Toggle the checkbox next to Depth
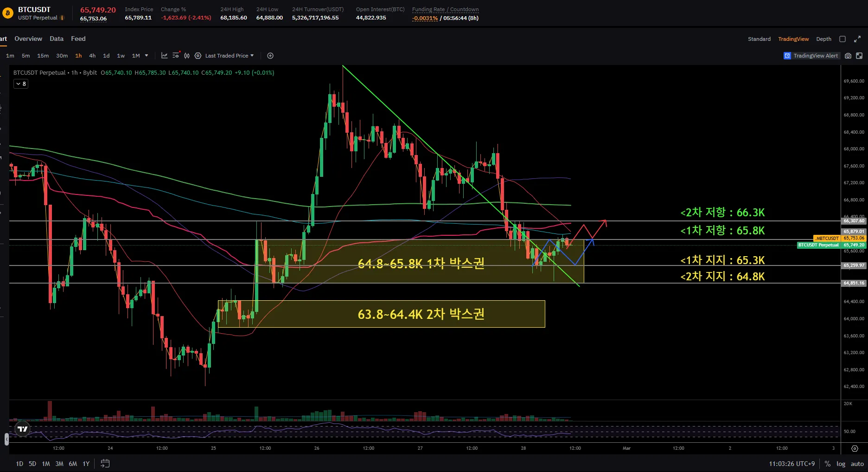 coord(843,39)
